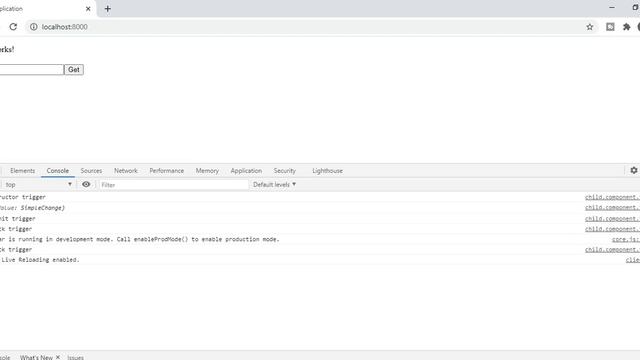Image resolution: width=640 pixels, height=360 pixels.
Task: Switch to the Application tab
Action: click(246, 171)
